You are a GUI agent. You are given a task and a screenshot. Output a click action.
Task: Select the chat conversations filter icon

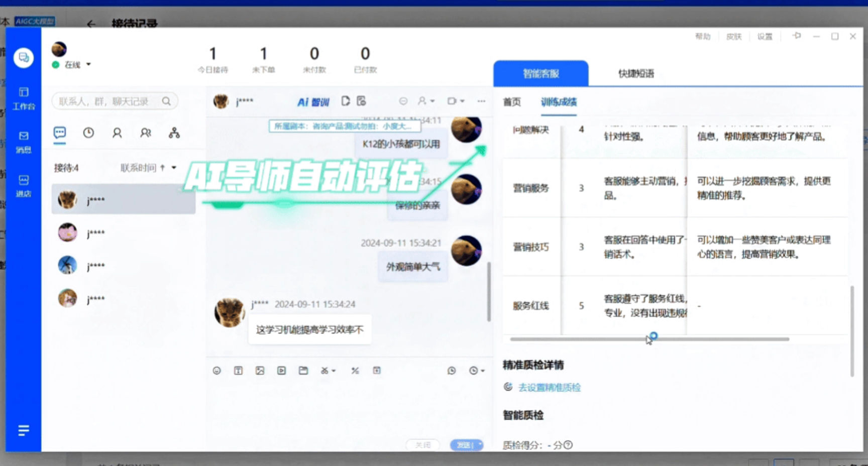coord(60,133)
